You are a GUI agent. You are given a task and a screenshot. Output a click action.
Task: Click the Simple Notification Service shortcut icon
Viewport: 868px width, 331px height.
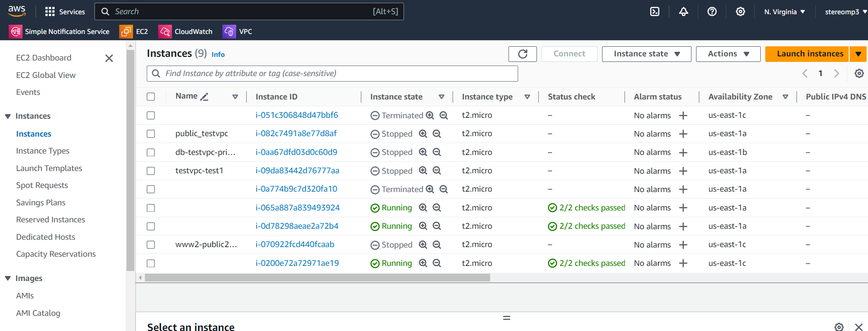click(16, 31)
